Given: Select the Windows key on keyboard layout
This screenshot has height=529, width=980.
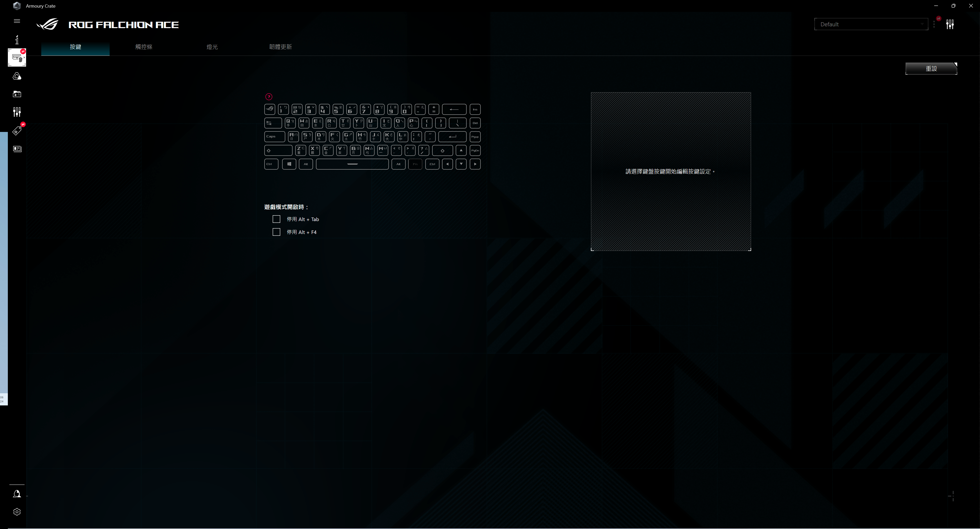Looking at the screenshot, I should (x=289, y=164).
